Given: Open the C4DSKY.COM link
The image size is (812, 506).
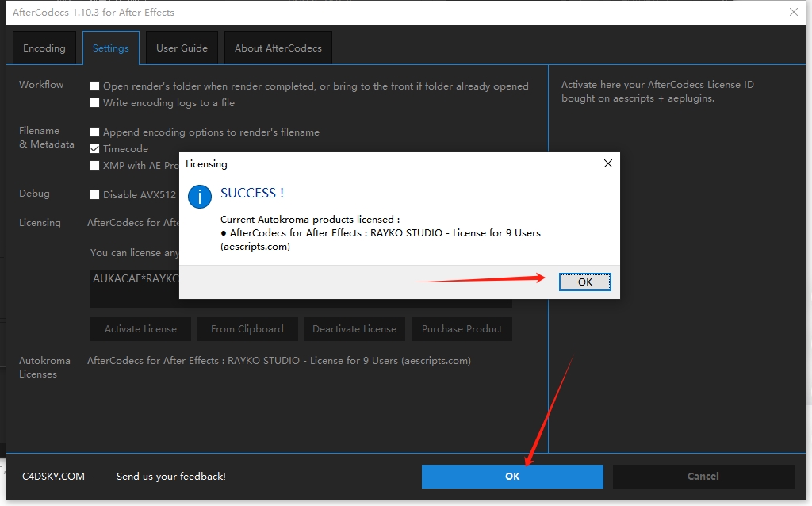Looking at the screenshot, I should pos(57,477).
